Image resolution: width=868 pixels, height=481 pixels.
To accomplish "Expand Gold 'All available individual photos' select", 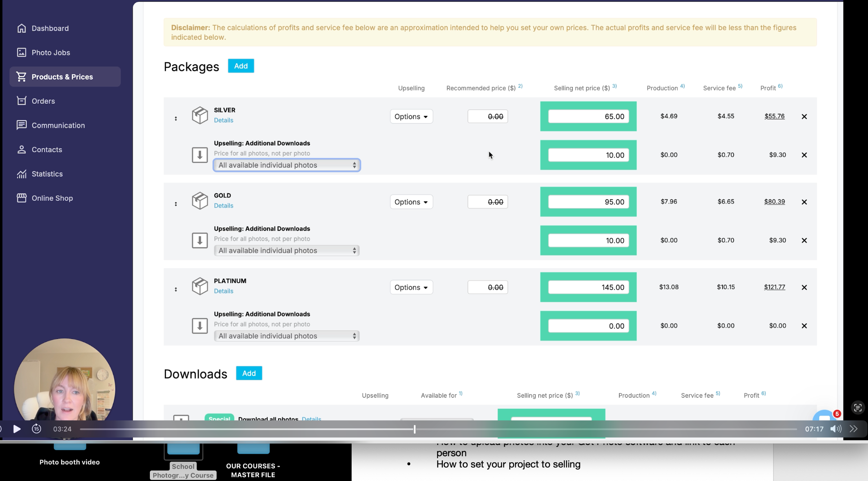I will (287, 250).
